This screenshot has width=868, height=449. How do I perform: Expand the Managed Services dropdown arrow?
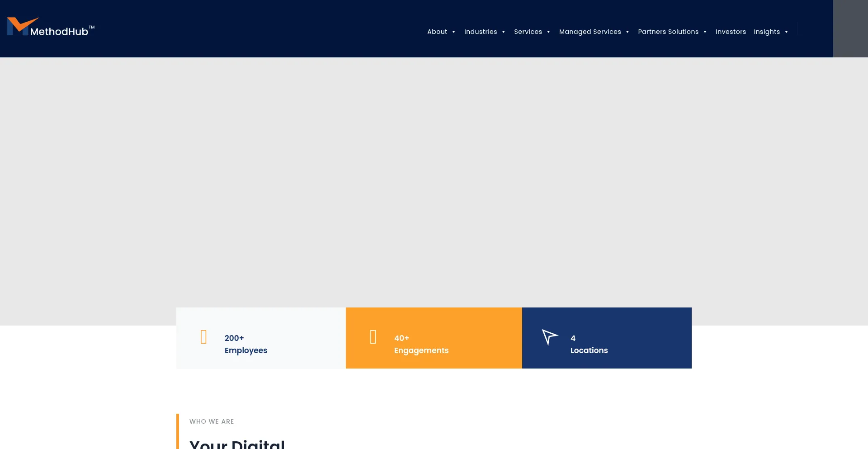pyautogui.click(x=627, y=32)
